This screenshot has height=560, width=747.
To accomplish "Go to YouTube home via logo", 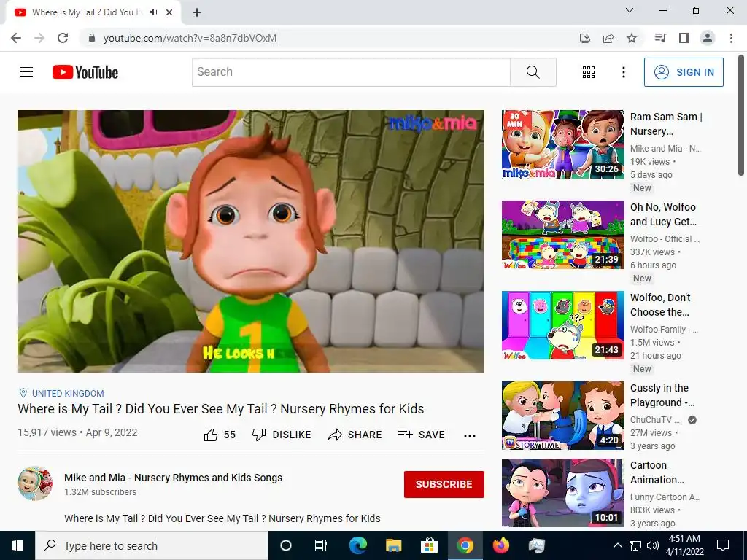I will tap(85, 72).
